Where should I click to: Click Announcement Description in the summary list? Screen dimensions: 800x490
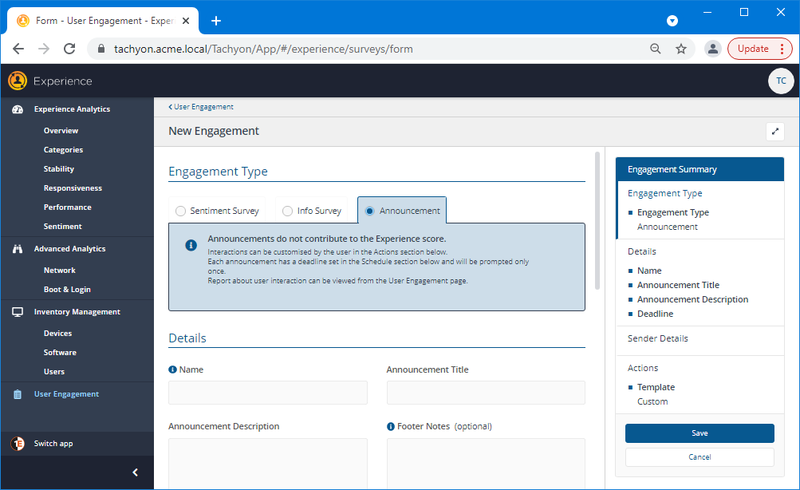pos(692,300)
